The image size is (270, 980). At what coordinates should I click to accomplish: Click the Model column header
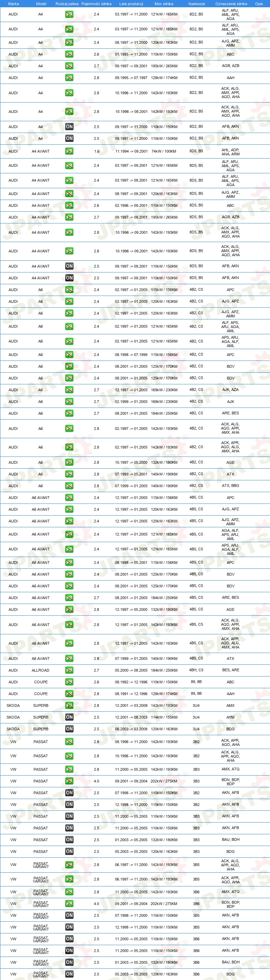point(41,4)
